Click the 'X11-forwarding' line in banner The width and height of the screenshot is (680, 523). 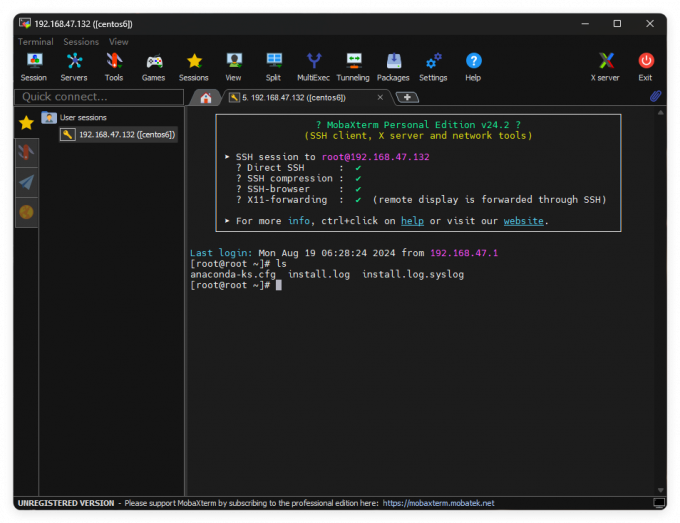[421, 199]
